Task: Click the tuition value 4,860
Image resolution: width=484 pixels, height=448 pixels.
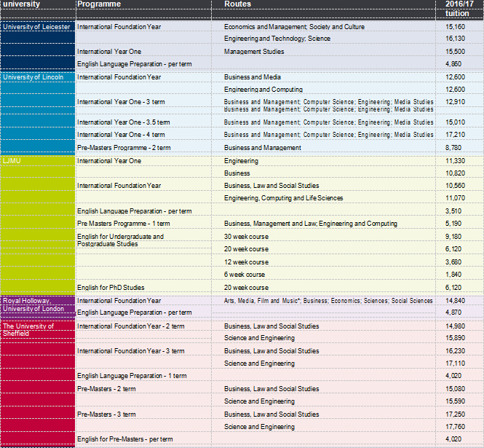Action: pyautogui.click(x=453, y=64)
